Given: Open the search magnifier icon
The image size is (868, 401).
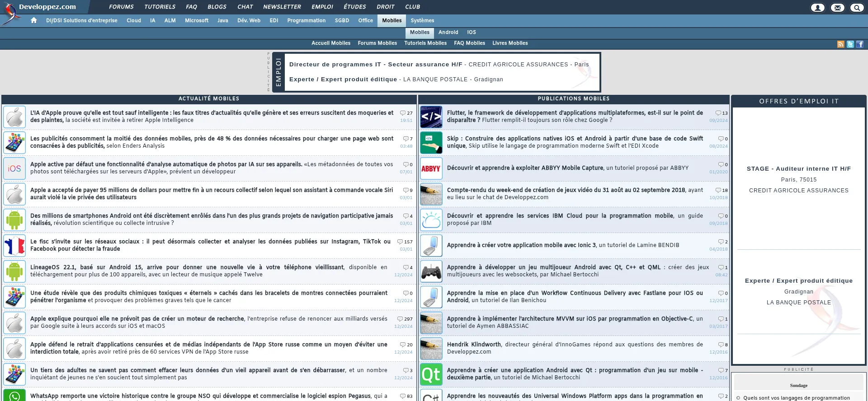Looking at the screenshot, I should [857, 7].
